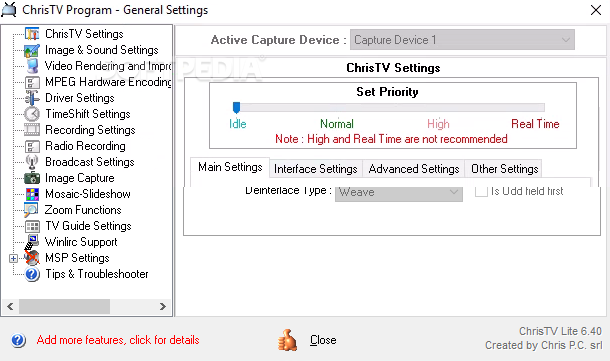The image size is (610, 361).
Task: Click the tree scrollbar left arrow
Action: coord(11,307)
